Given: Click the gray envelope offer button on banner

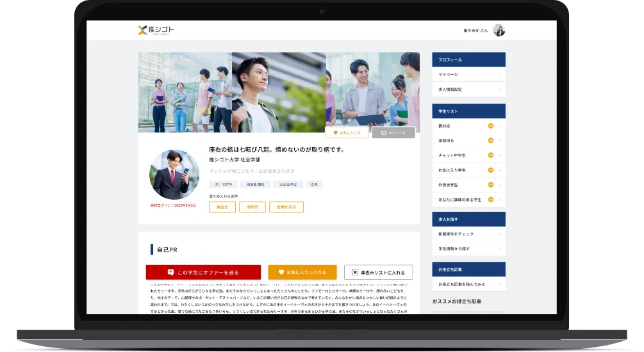Looking at the screenshot, I should pos(393,132).
